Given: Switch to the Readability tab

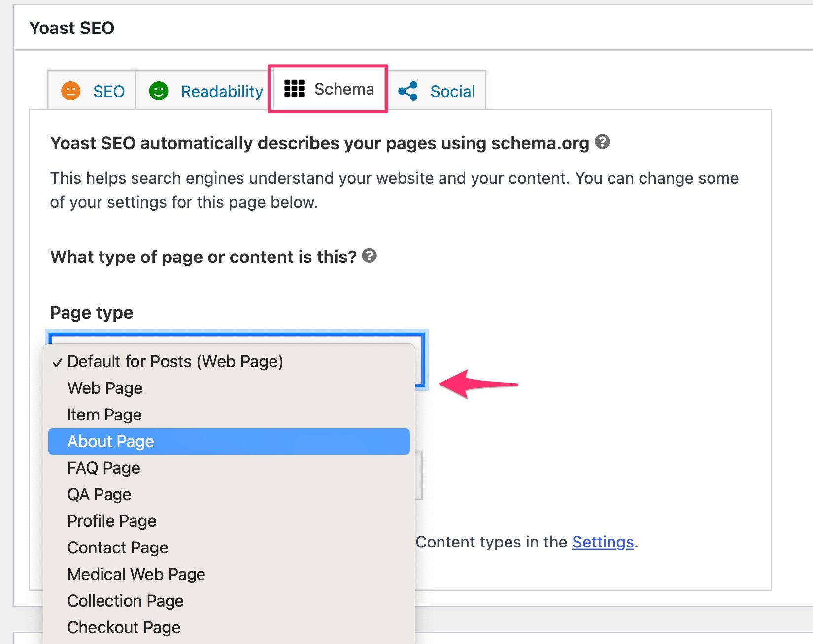Looking at the screenshot, I should 205,91.
